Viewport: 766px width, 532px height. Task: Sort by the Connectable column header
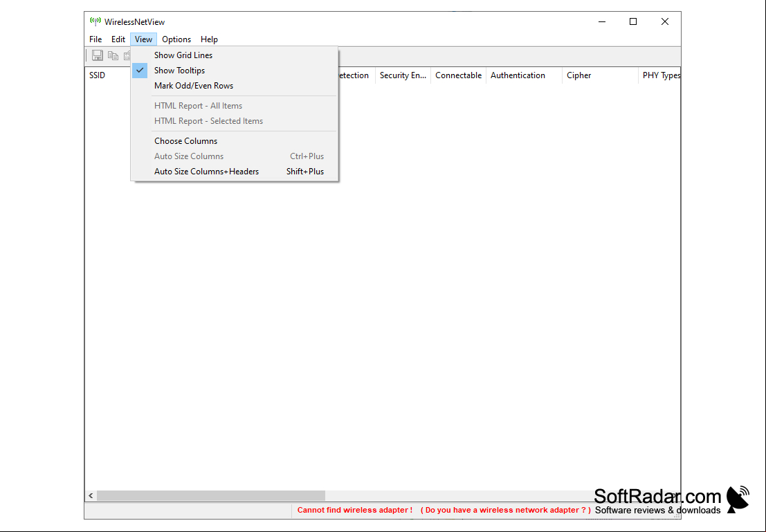pyautogui.click(x=458, y=75)
